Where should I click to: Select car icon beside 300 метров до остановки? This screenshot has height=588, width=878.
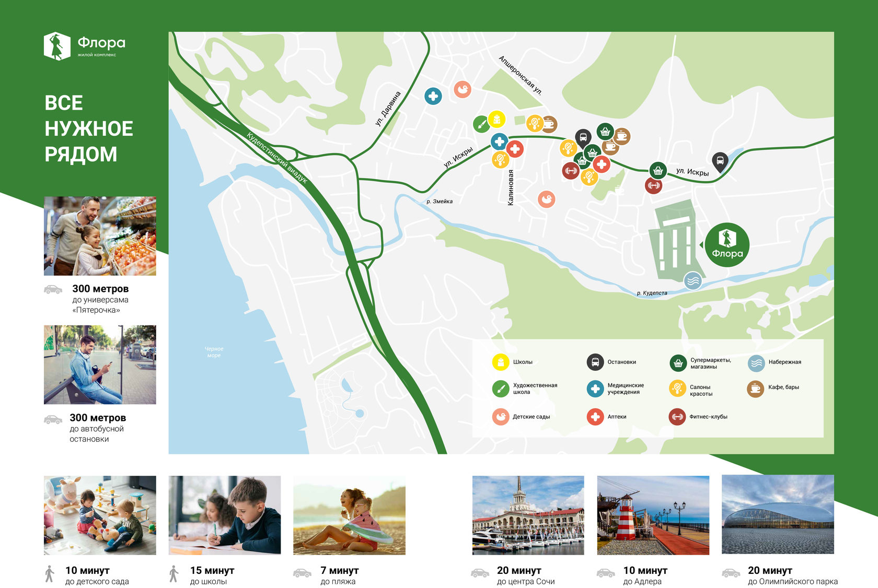click(53, 419)
